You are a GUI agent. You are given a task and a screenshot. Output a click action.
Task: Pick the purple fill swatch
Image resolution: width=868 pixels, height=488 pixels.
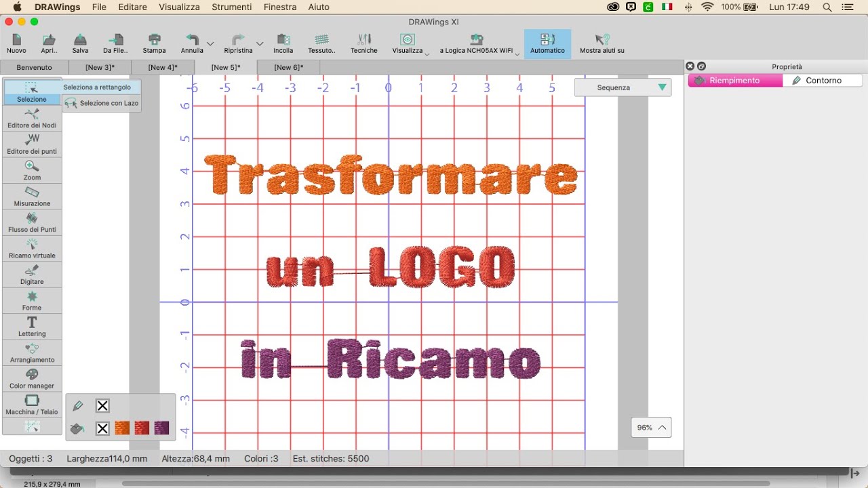pyautogui.click(x=161, y=428)
